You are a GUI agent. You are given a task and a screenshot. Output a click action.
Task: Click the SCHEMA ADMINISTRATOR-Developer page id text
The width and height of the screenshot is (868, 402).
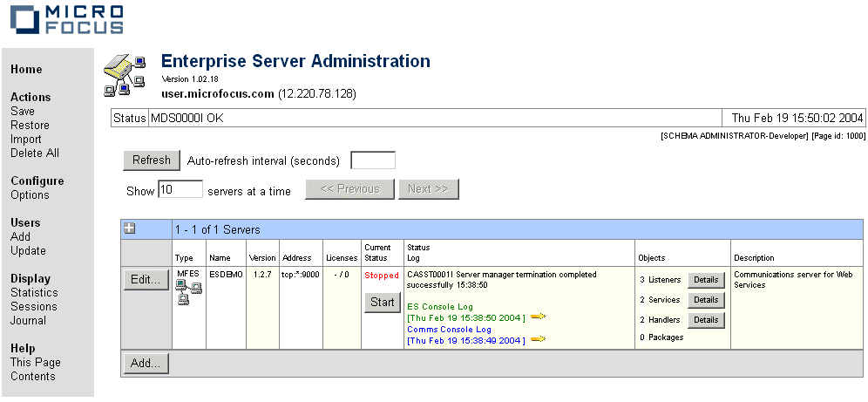click(x=763, y=136)
